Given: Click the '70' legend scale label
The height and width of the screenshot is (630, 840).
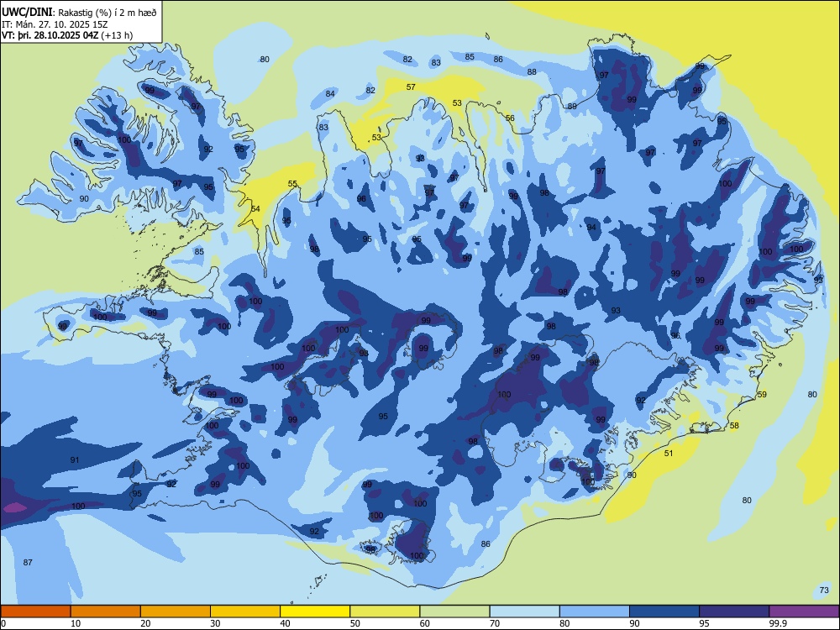Looking at the screenshot, I should pos(495,623).
